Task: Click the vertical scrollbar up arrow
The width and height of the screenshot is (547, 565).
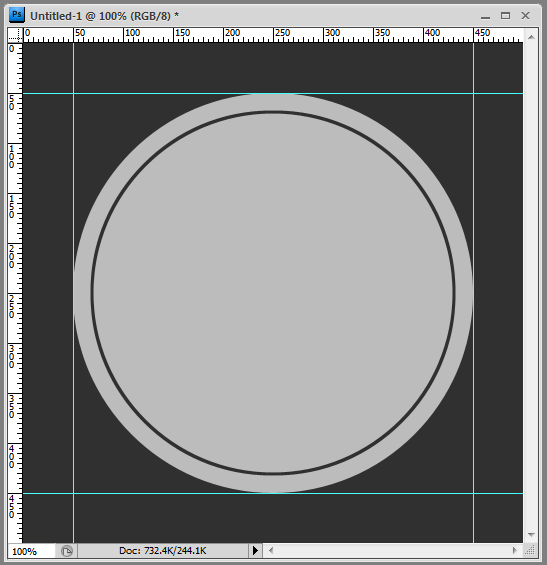Action: [x=531, y=37]
